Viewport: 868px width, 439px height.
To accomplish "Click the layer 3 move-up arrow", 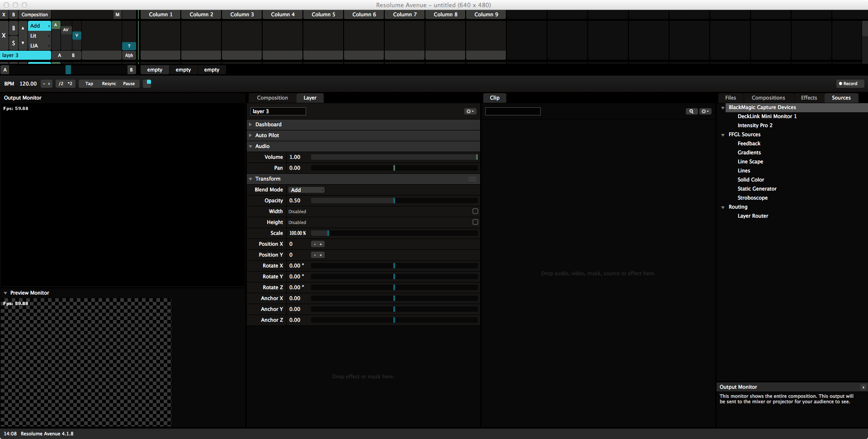I will (x=23, y=28).
